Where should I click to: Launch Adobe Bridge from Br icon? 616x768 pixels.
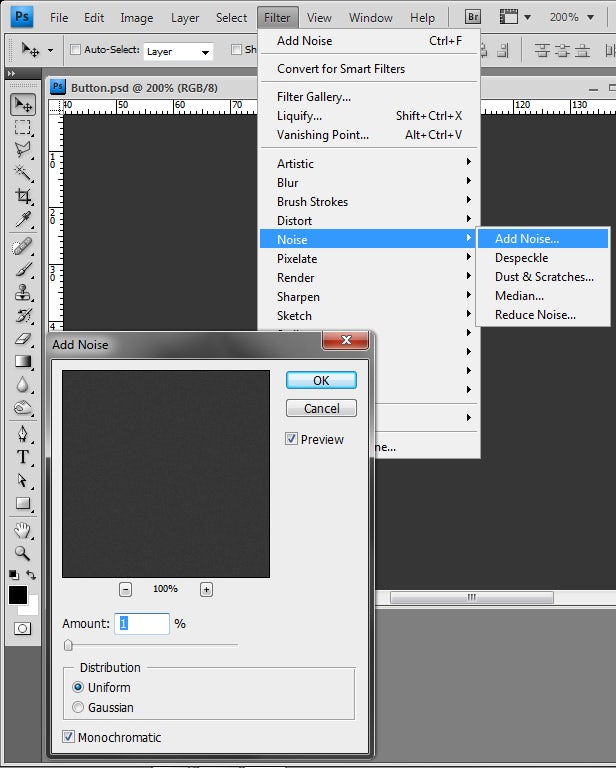473,17
